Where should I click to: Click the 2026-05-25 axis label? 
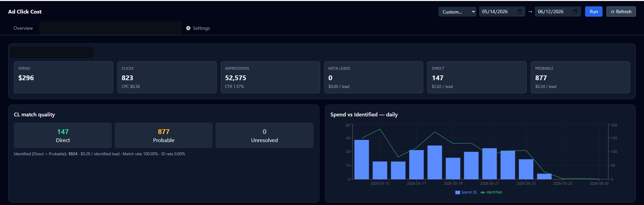(x=563, y=183)
